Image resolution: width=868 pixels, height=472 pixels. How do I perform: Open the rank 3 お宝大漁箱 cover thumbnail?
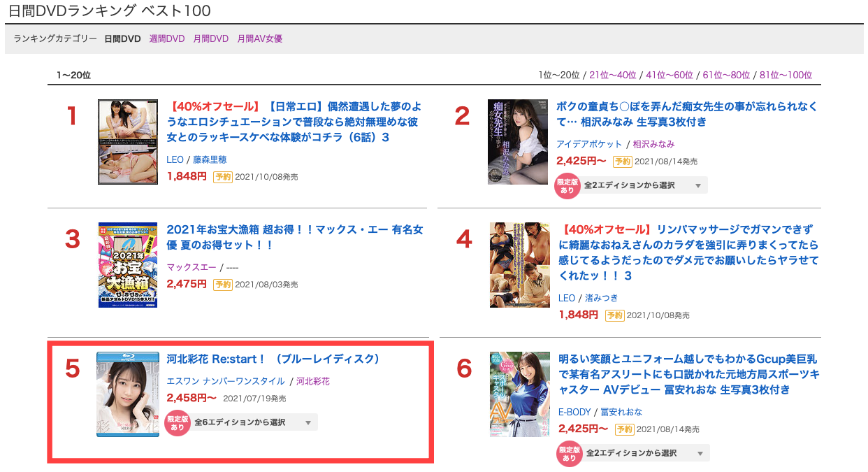click(128, 265)
